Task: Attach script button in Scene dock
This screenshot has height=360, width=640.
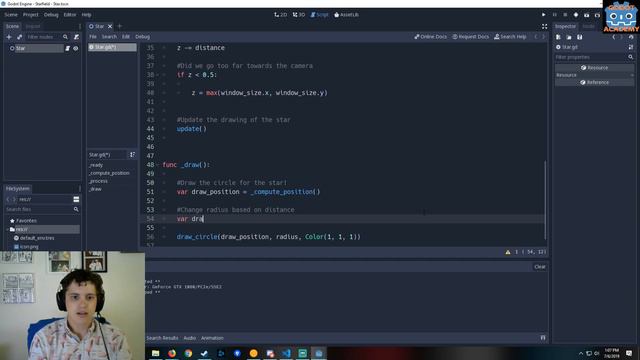Action: pyautogui.click(x=76, y=37)
